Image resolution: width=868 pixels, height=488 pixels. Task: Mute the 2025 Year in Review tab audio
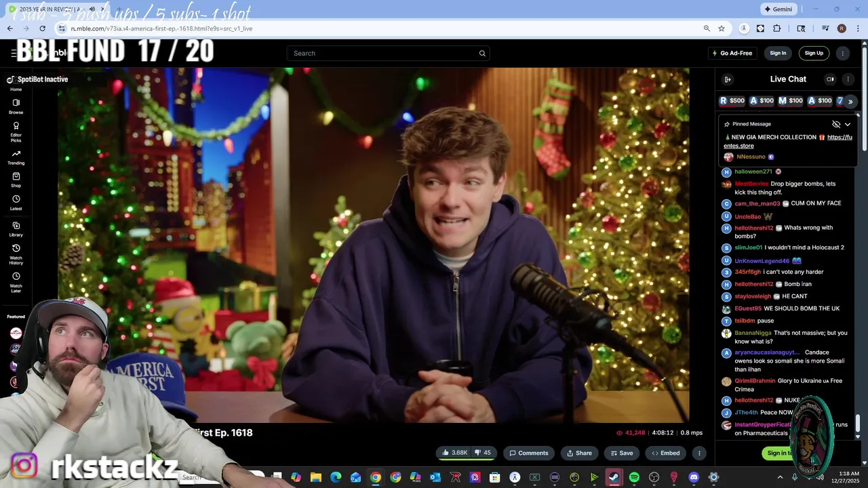click(92, 9)
